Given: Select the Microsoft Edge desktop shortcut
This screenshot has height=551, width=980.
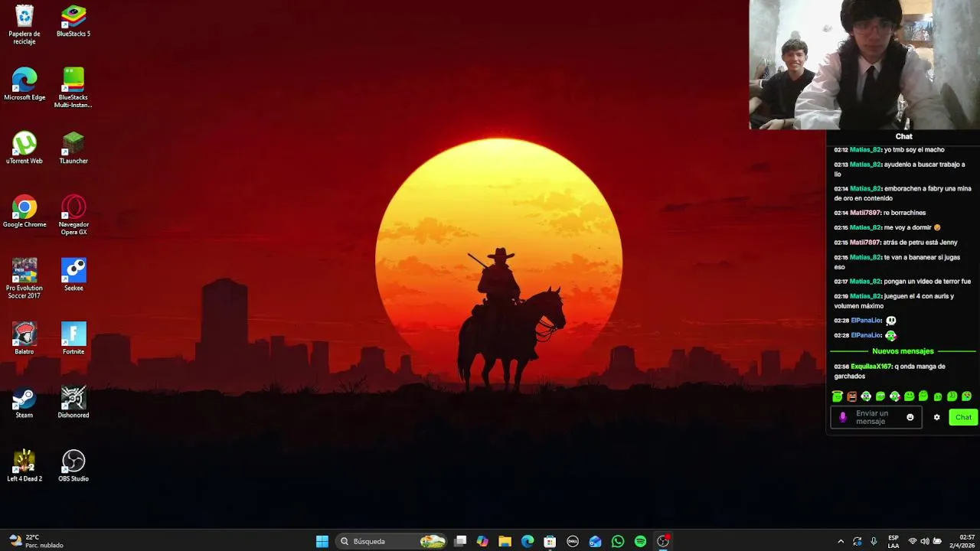Looking at the screenshot, I should [24, 84].
